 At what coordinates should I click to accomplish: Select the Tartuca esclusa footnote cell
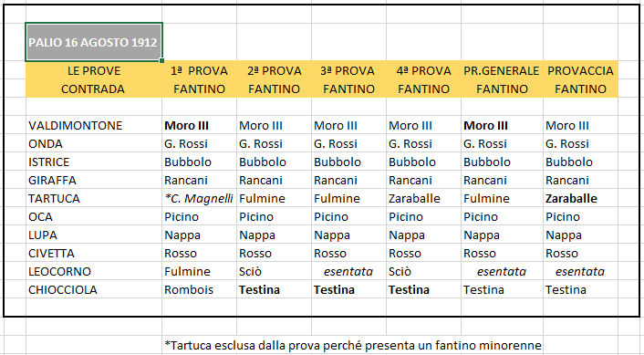pyautogui.click(x=352, y=345)
